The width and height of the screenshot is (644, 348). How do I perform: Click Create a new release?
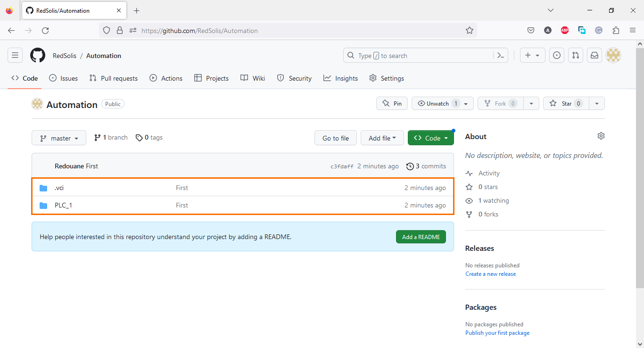point(490,274)
